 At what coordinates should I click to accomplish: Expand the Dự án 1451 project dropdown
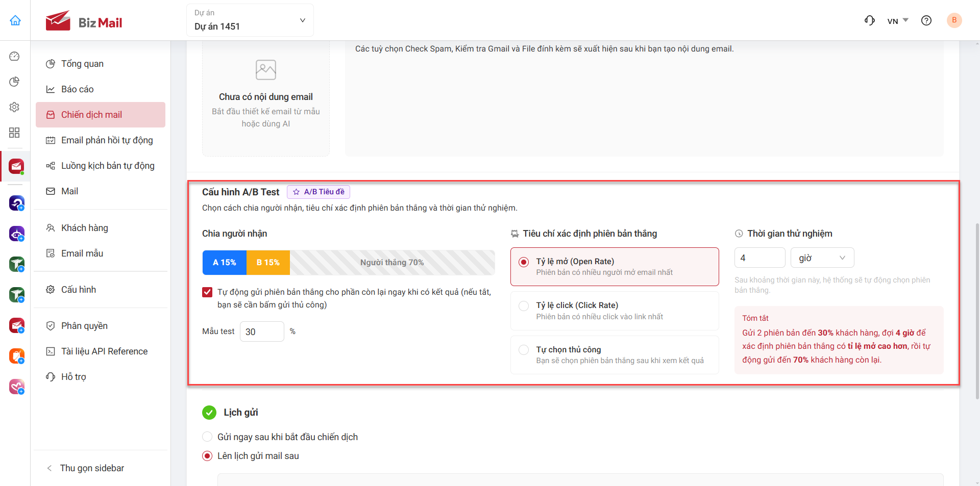coord(250,20)
